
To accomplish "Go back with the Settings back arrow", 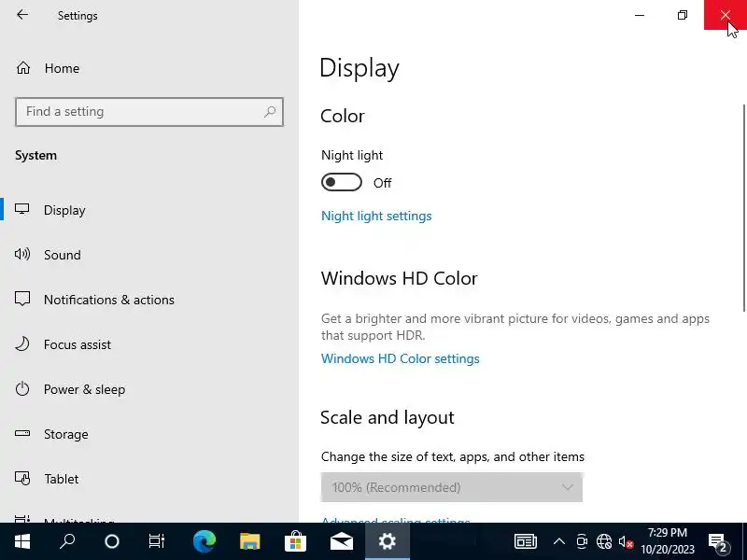I will click(x=21, y=15).
